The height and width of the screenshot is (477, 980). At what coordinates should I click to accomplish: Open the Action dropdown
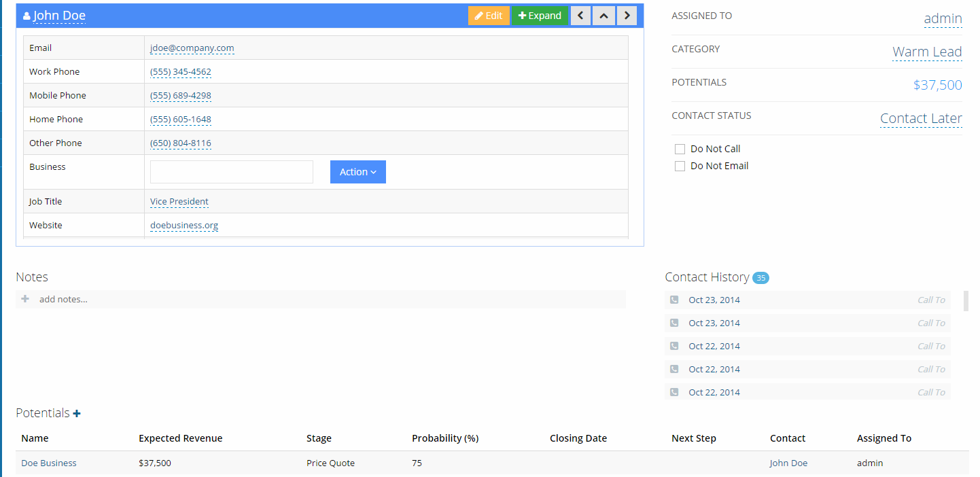[x=357, y=171]
